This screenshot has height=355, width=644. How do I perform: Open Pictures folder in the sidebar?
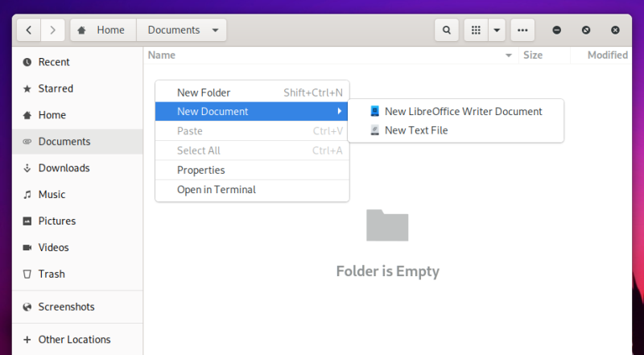coord(77,221)
